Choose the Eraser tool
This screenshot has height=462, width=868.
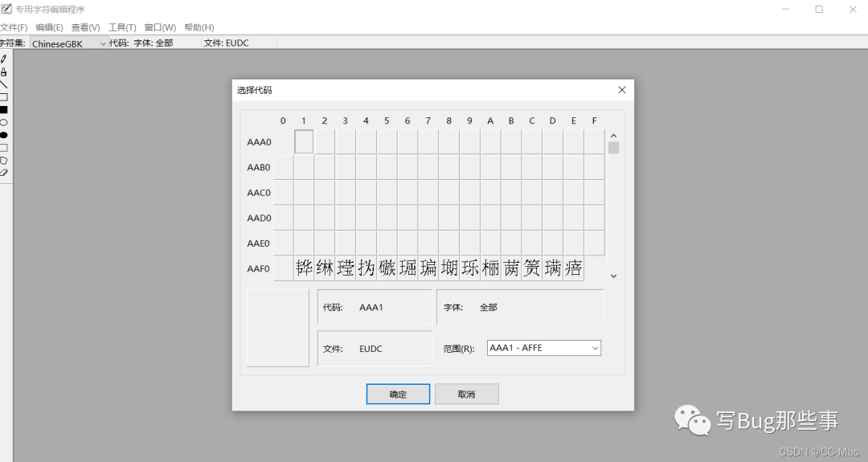pos(4,174)
